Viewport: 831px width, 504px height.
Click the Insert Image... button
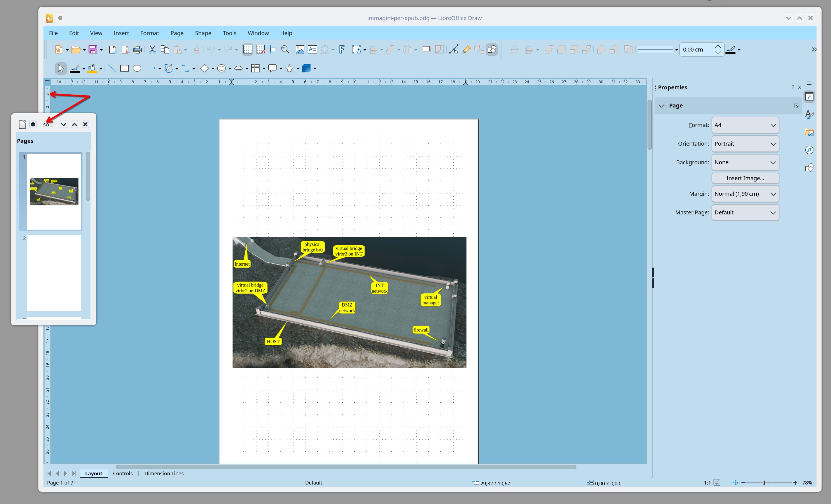[745, 178]
